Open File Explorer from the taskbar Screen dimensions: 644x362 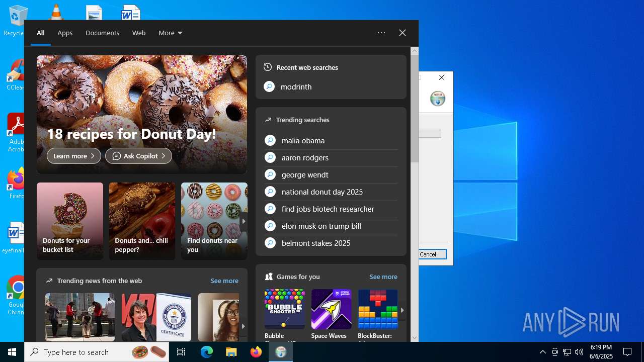pos(231,352)
